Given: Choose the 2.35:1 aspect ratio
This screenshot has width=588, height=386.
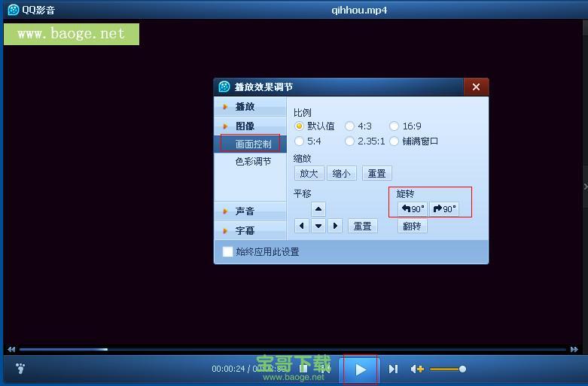Looking at the screenshot, I should [x=365, y=141].
